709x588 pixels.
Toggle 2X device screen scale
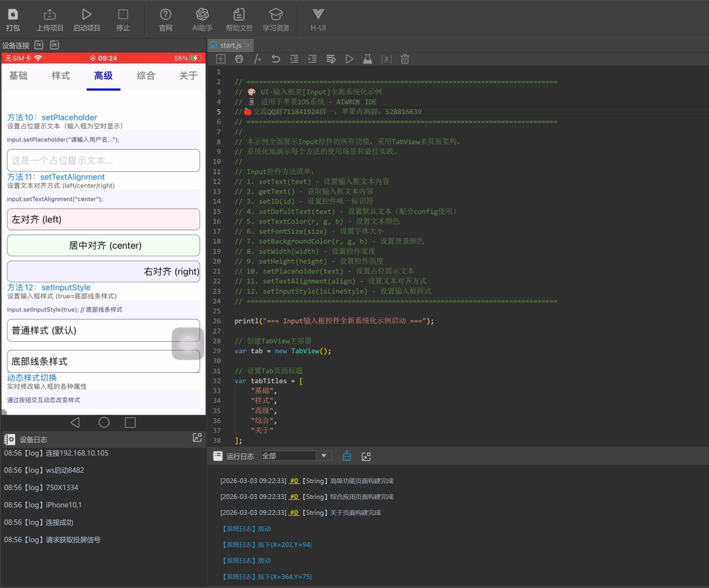coord(54,45)
